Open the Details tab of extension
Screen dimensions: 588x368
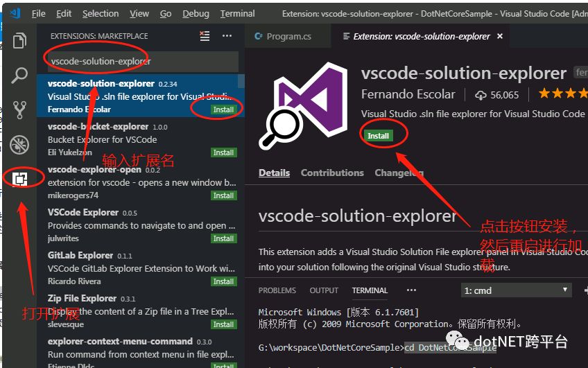tap(274, 173)
